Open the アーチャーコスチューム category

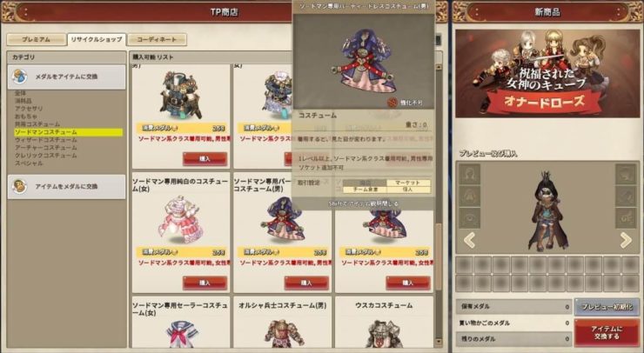coord(45,148)
